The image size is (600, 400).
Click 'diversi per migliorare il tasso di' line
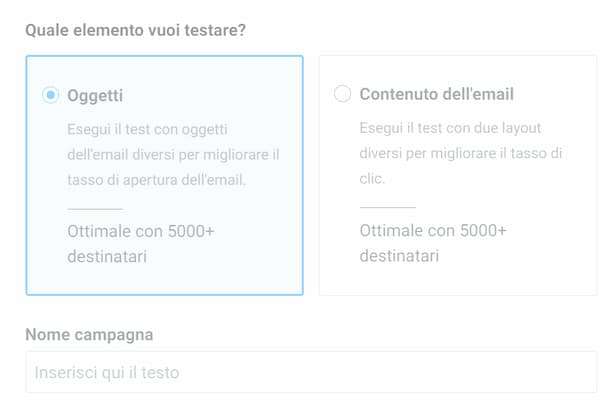click(460, 155)
